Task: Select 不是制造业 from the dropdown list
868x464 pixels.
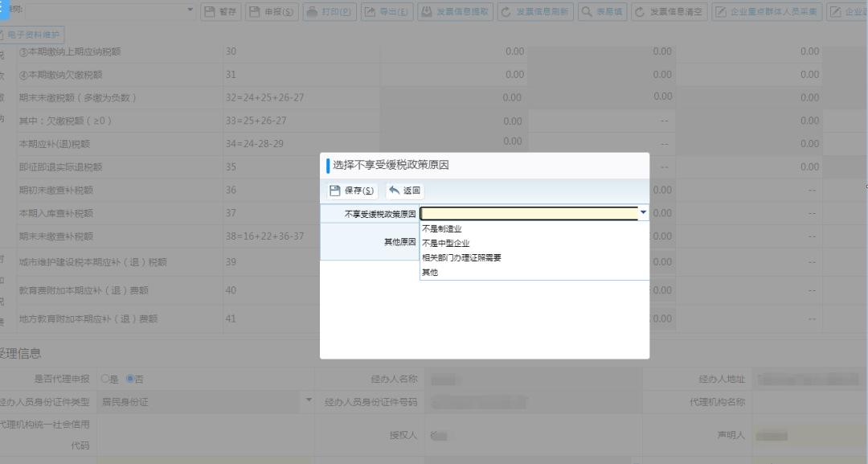Action: click(x=442, y=228)
